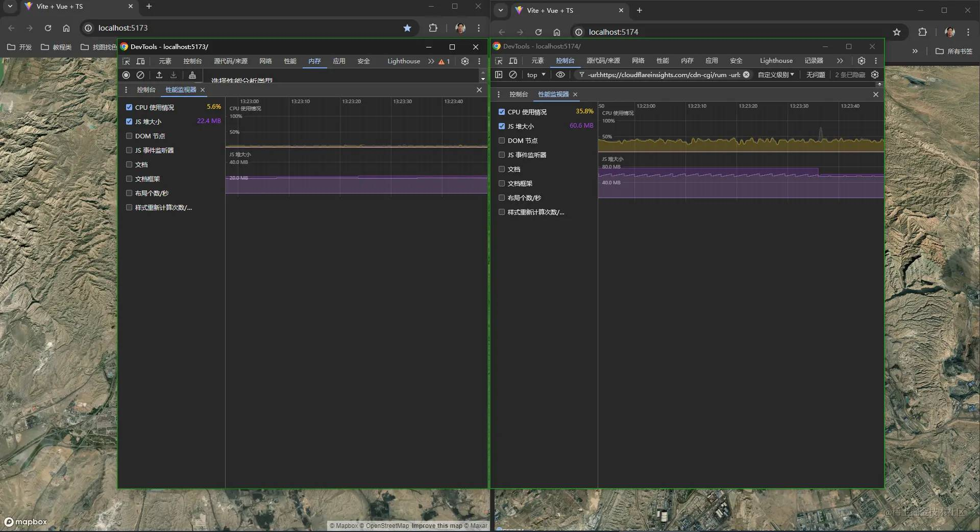Uncheck JS 堆大小 in left DevTools
Image resolution: width=980 pixels, height=532 pixels.
pos(129,122)
